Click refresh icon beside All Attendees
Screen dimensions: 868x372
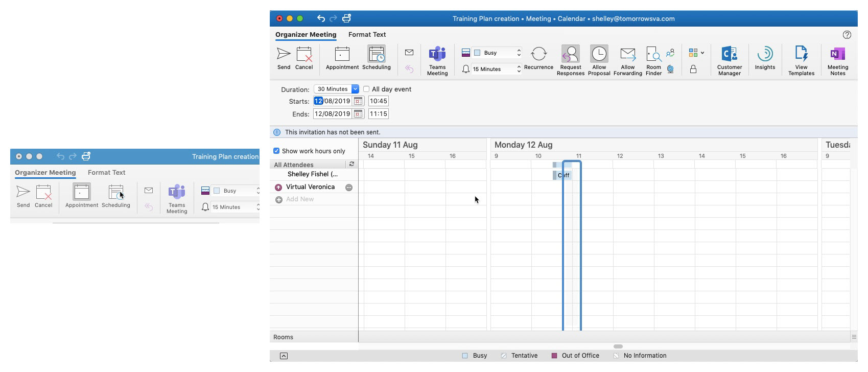(351, 165)
